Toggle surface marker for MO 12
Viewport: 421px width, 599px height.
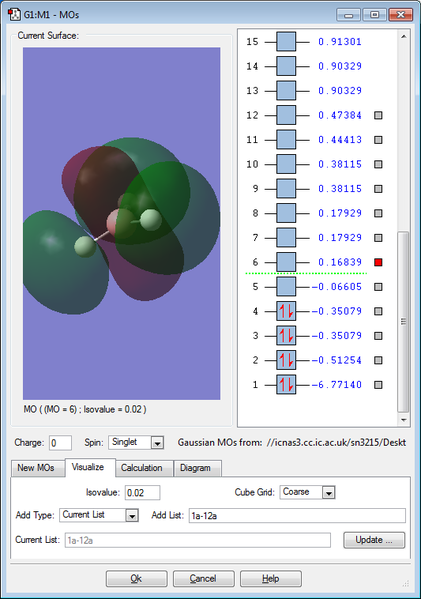pos(378,115)
